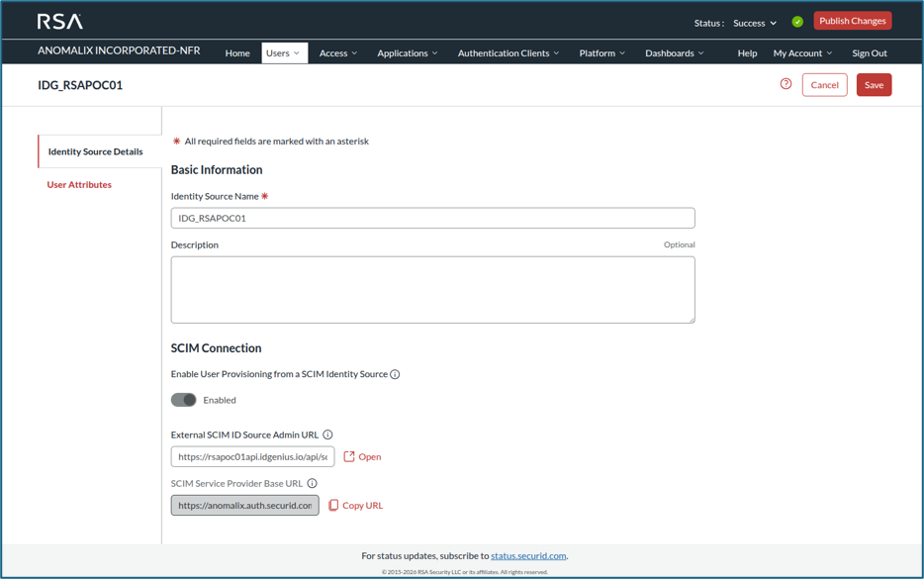Image resolution: width=924 pixels, height=579 pixels.
Task: Click the Copy URL clipboard icon
Action: [333, 506]
